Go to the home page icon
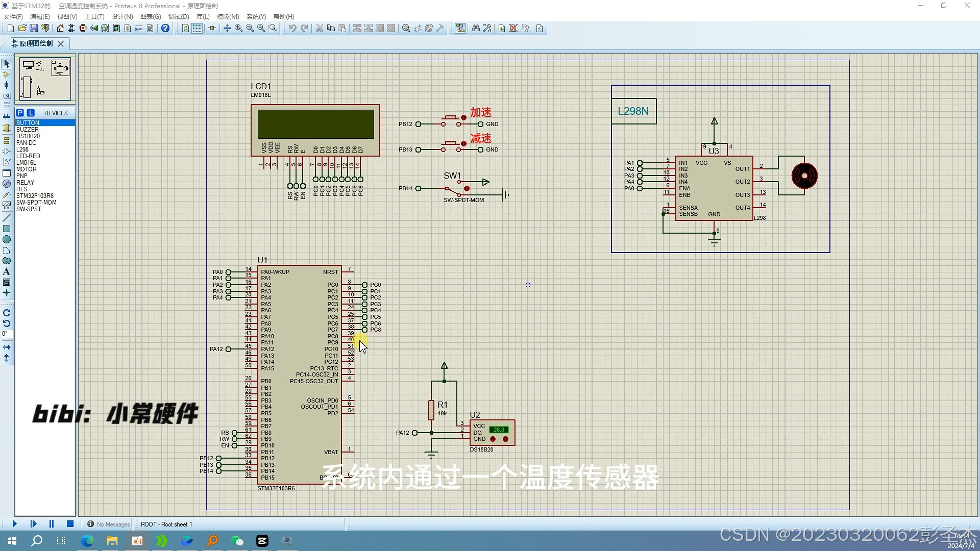Image resolution: width=980 pixels, height=551 pixels. coord(60,29)
